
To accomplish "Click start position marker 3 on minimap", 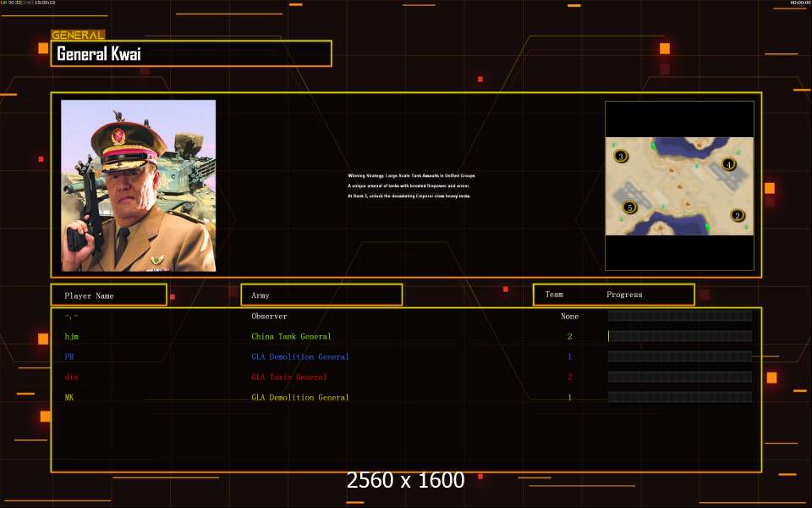I will 621,157.
